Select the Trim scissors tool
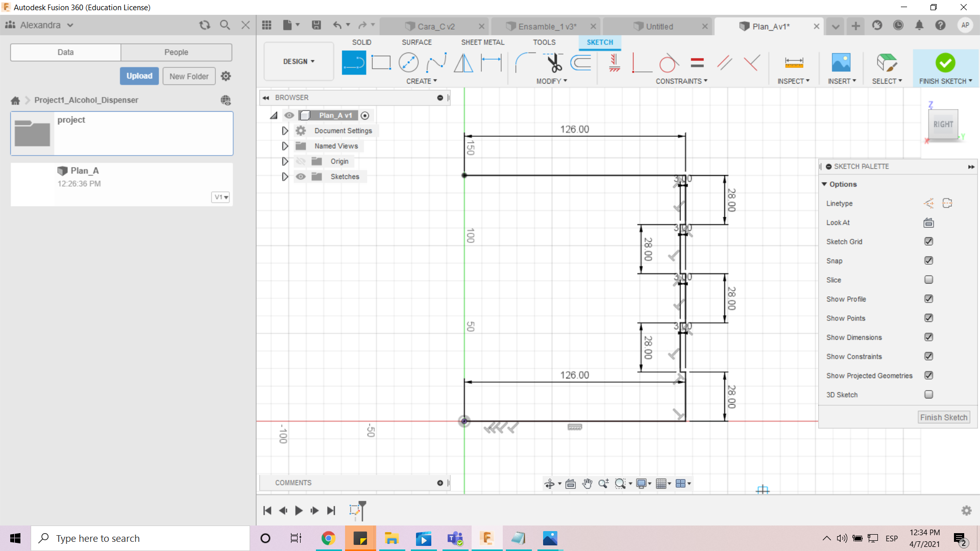980x551 pixels. (554, 63)
